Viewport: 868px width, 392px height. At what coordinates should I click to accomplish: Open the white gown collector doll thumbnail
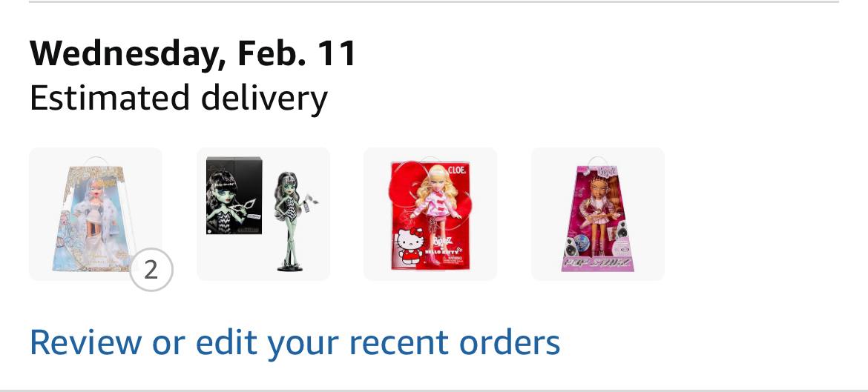tap(95, 214)
